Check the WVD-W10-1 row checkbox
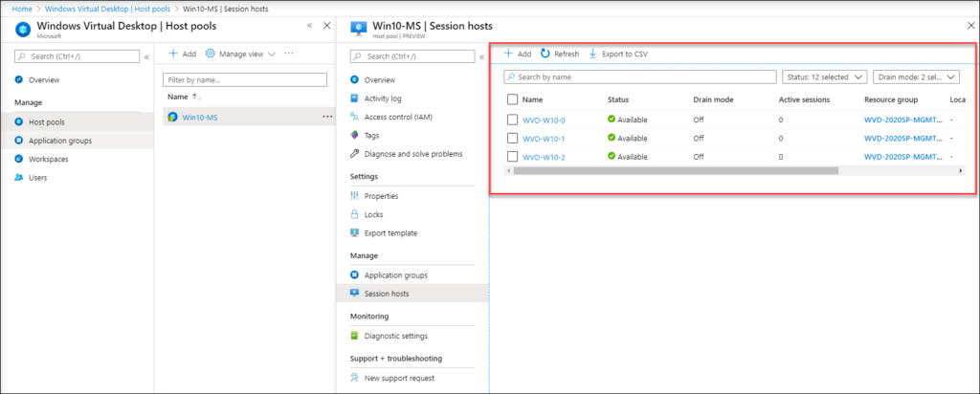Viewport: 980px width, 394px height. click(x=513, y=139)
